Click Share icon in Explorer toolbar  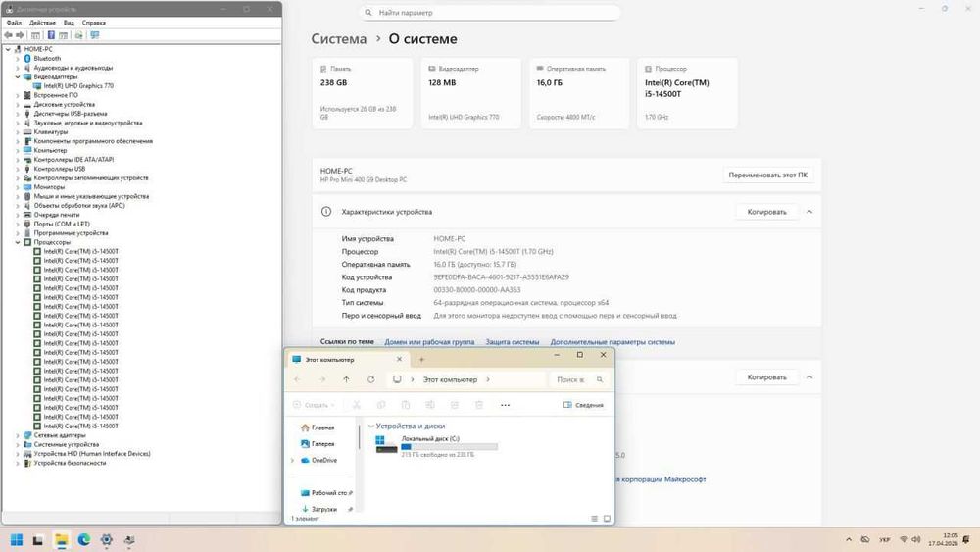coord(455,405)
